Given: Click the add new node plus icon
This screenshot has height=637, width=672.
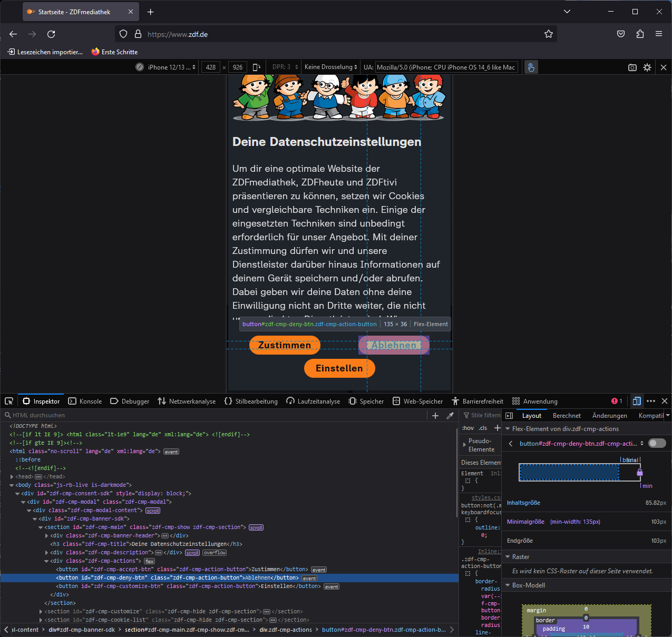Looking at the screenshot, I should point(435,415).
